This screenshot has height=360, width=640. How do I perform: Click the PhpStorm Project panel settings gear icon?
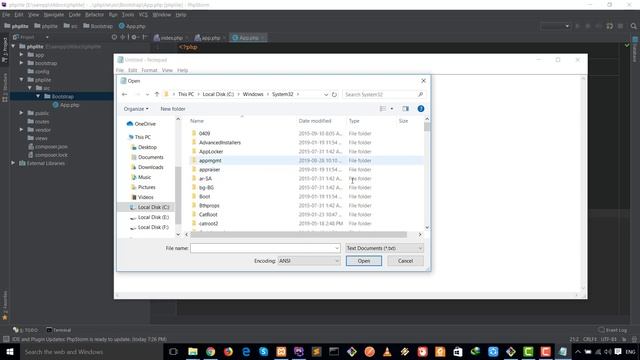134,37
